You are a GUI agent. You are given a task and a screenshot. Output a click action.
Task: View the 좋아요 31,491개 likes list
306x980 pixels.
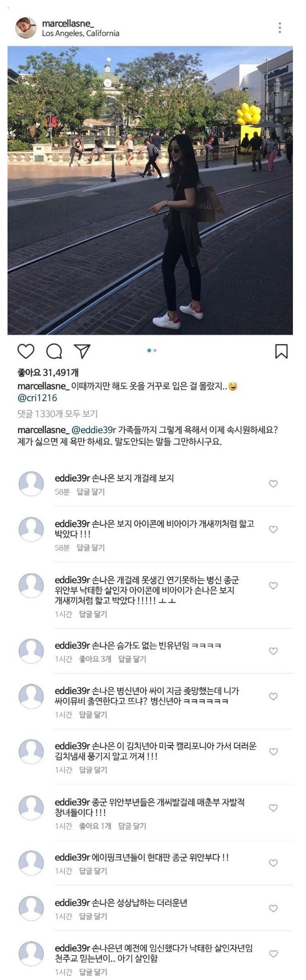(x=48, y=373)
